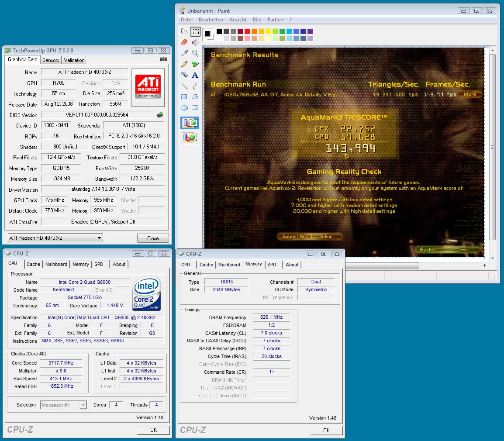Open the ? help menu in Paint
Image resolution: width=504 pixels, height=441 pixels.
(290, 20)
